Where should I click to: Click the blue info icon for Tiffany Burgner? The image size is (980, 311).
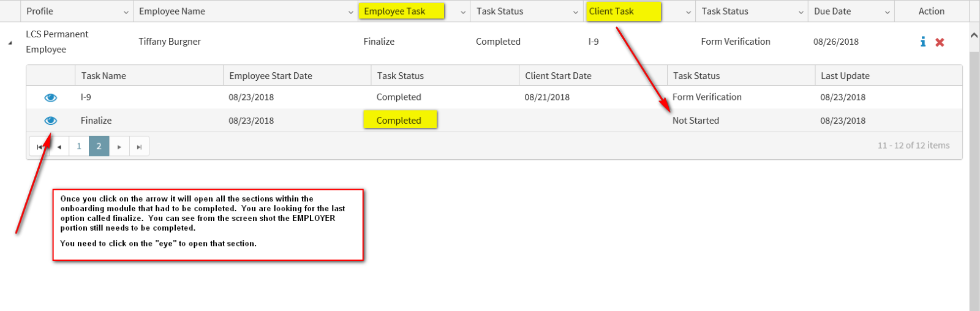(x=923, y=42)
